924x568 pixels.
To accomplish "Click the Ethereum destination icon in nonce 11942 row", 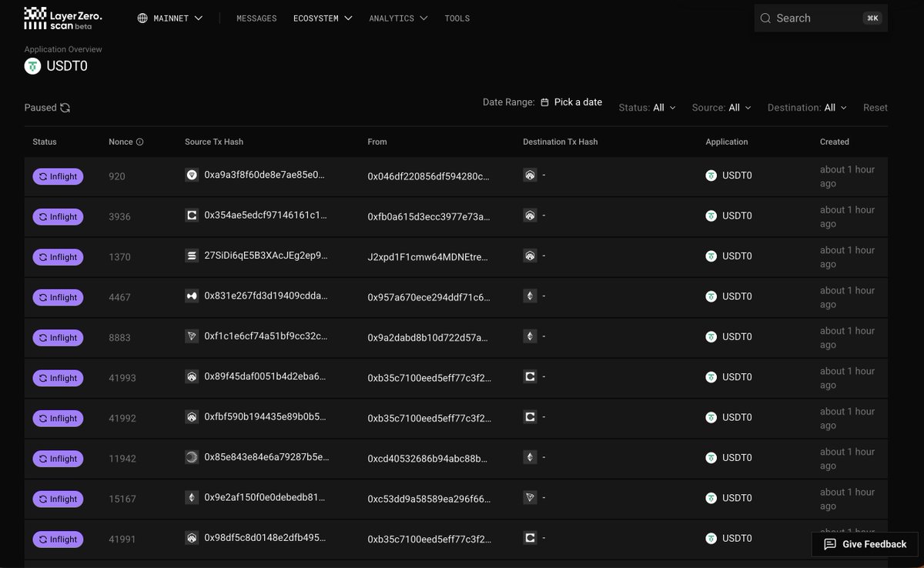I will pos(530,457).
